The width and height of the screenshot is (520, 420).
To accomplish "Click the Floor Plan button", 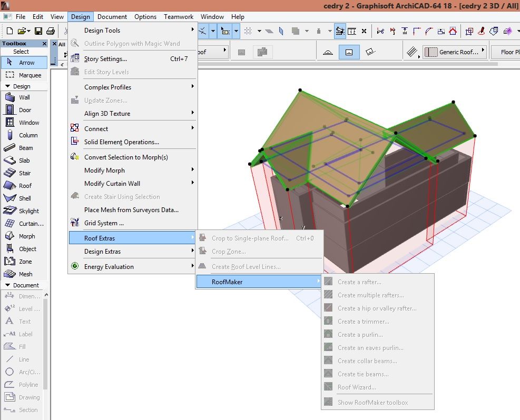I will tap(506, 52).
